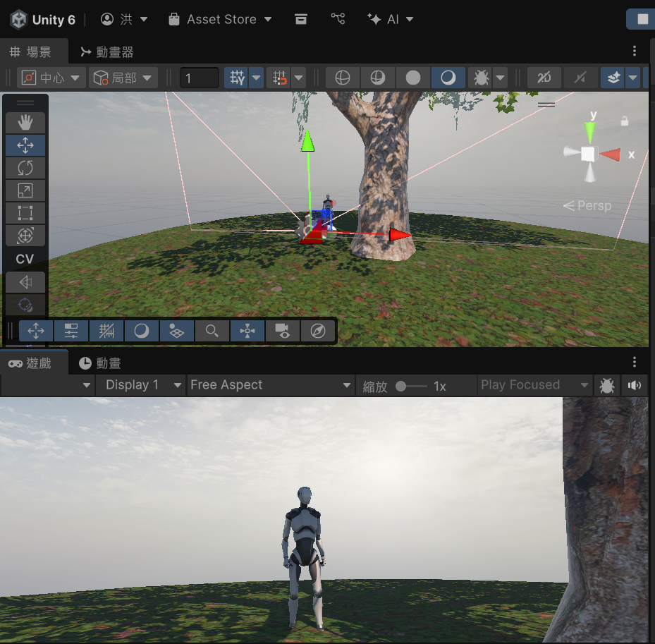This screenshot has width=655, height=644.
Task: Open overlay draw modes crescent icon
Action: coord(141,331)
